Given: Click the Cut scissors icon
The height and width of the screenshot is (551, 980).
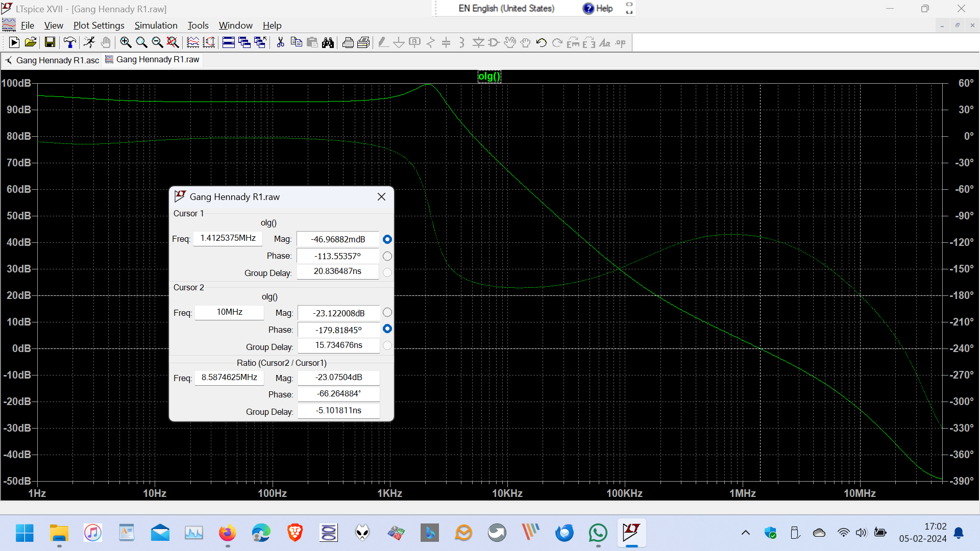Looking at the screenshot, I should tap(280, 43).
